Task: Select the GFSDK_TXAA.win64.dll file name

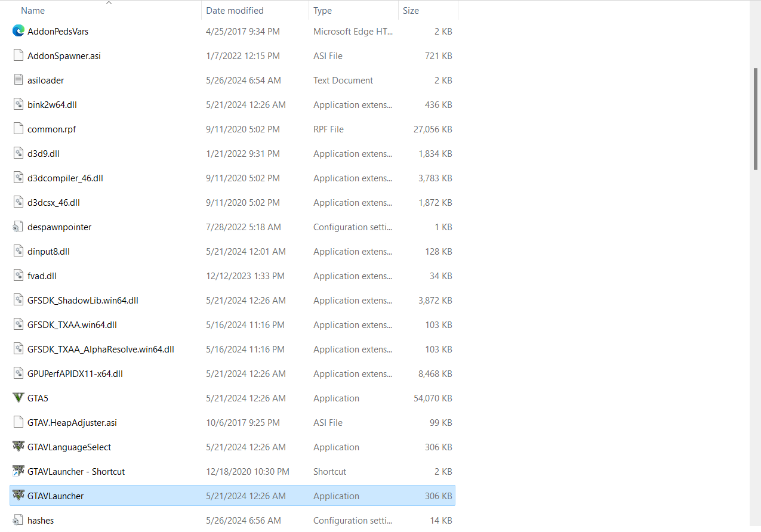Action: click(72, 324)
